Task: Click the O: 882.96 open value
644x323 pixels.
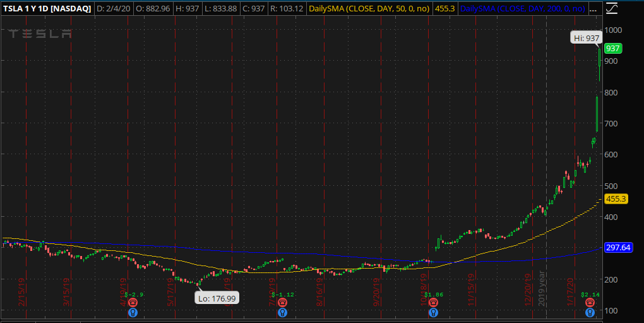Action: (153, 9)
